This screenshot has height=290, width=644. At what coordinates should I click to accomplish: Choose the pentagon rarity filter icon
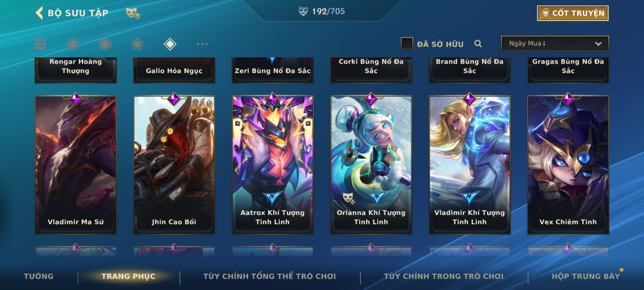pyautogui.click(x=137, y=44)
